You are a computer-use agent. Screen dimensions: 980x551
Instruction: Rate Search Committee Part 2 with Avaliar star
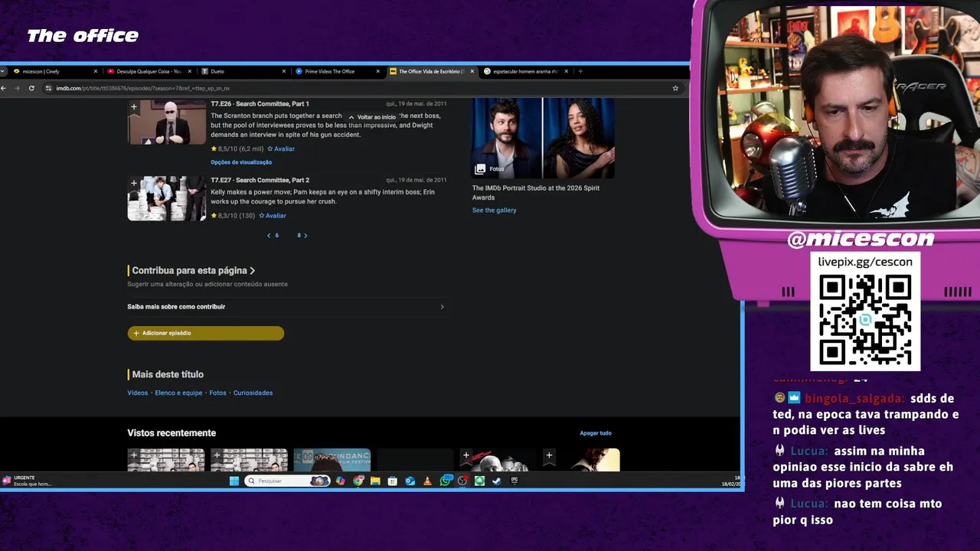point(273,216)
